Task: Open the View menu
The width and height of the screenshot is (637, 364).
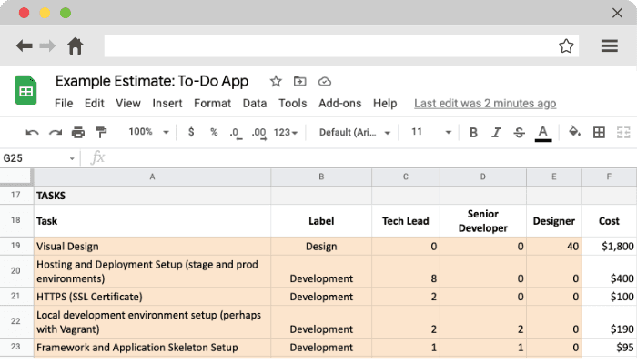Action: 128,103
